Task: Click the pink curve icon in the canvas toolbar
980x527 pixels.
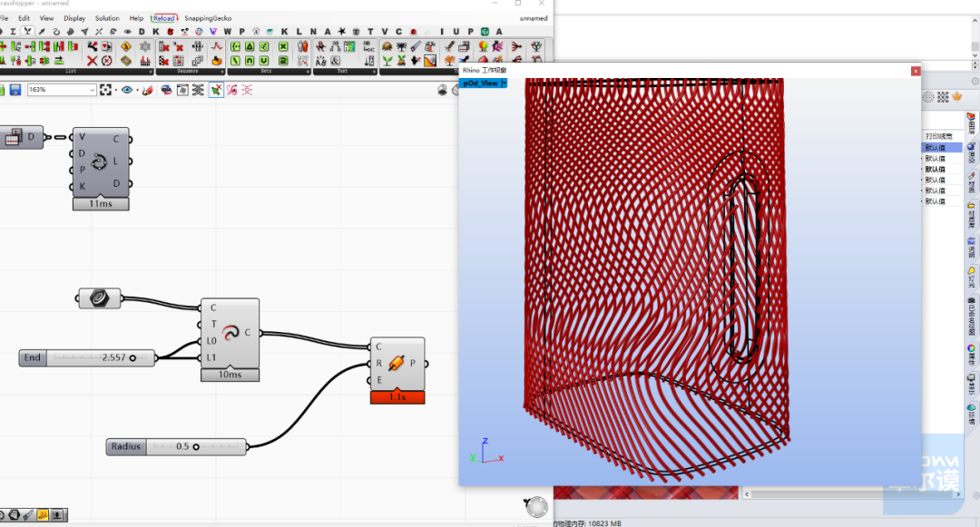Action: coord(232,90)
